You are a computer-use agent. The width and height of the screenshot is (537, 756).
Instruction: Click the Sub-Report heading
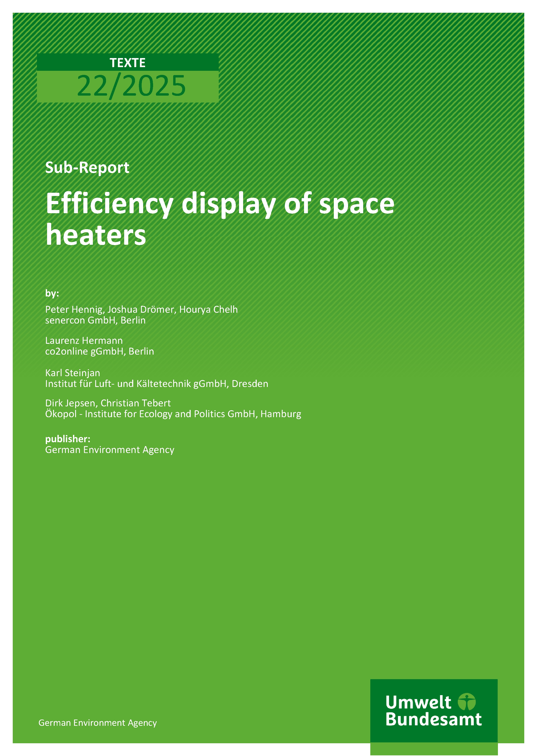87,167
